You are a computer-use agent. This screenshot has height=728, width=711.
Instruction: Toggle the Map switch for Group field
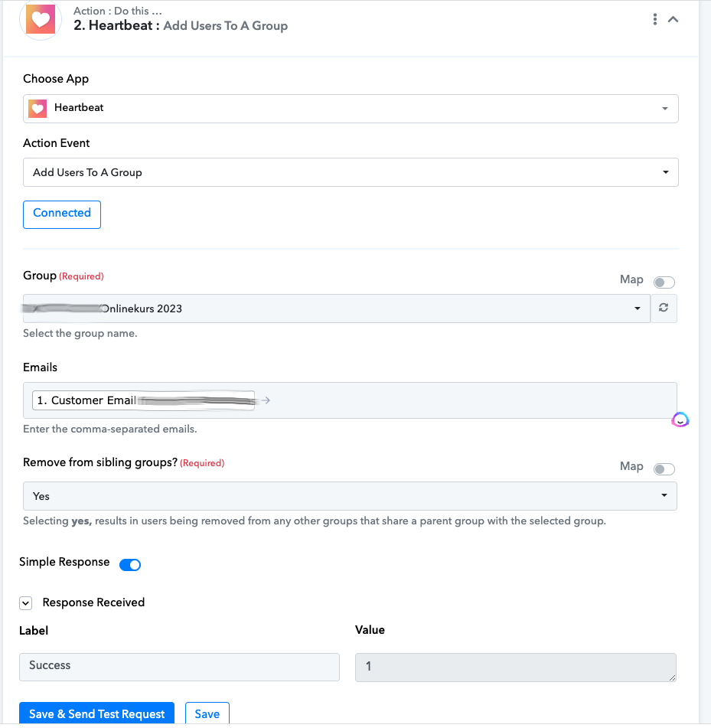click(x=664, y=282)
